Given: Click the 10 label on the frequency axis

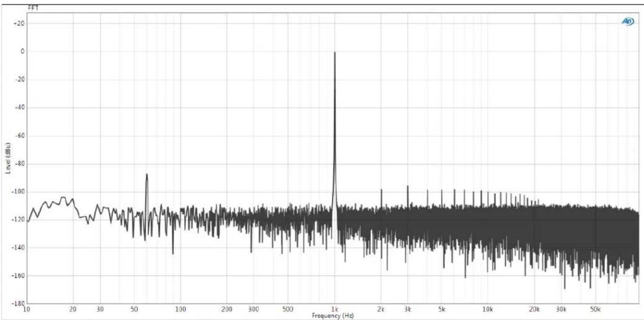Looking at the screenshot, I should (28, 309).
